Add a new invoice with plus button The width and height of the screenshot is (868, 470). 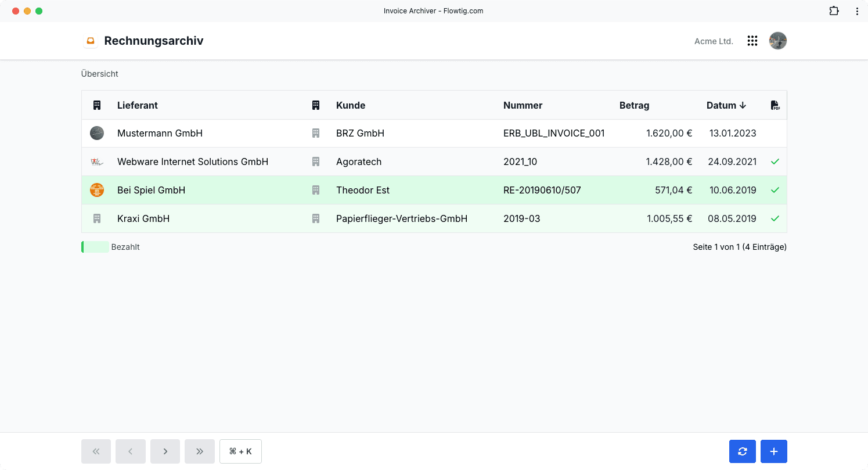point(774,451)
